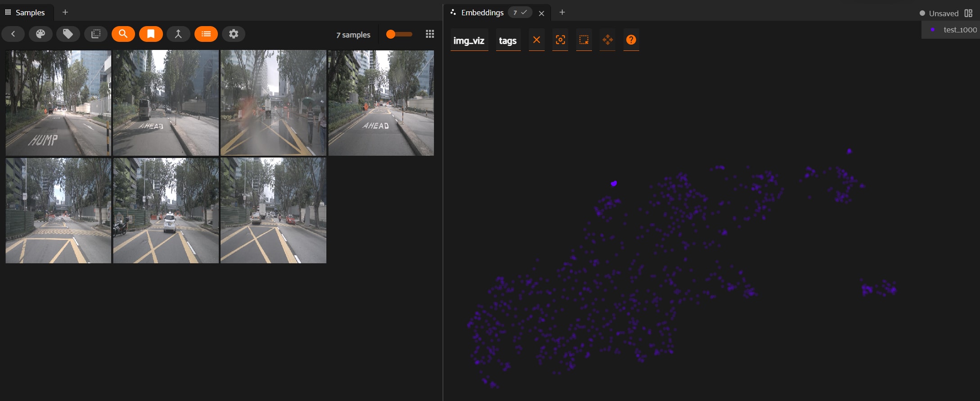Open the rainy street thumbnail with umbrellas
The width and height of the screenshot is (980, 401).
tap(273, 103)
